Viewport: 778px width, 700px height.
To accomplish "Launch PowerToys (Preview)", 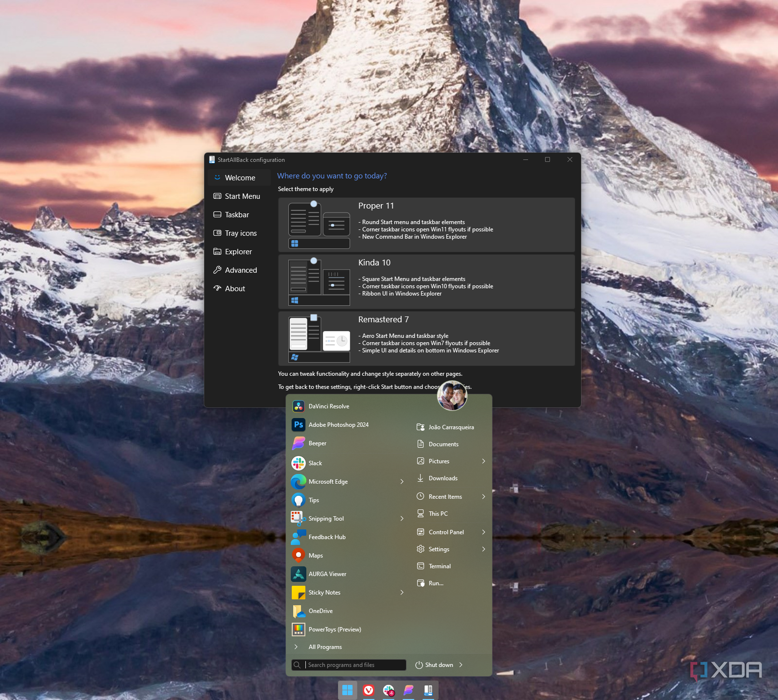I will [x=335, y=630].
